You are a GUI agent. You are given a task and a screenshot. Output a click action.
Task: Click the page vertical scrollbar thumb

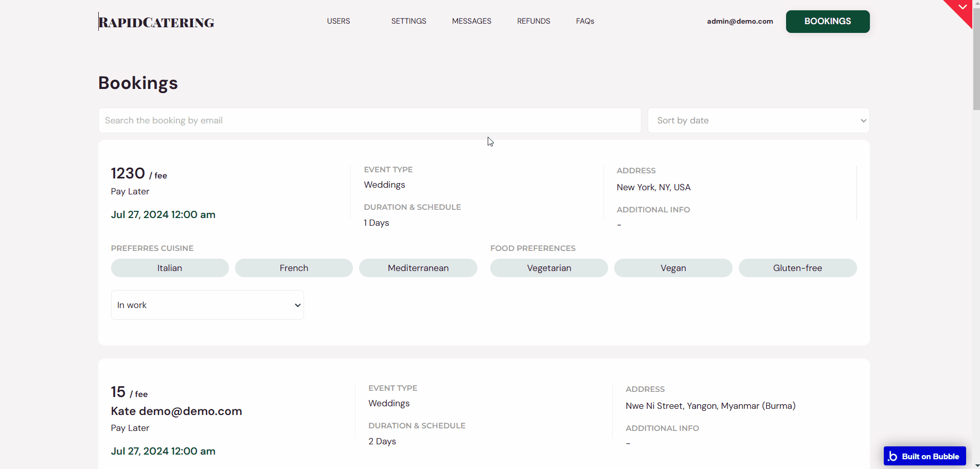tap(976, 59)
